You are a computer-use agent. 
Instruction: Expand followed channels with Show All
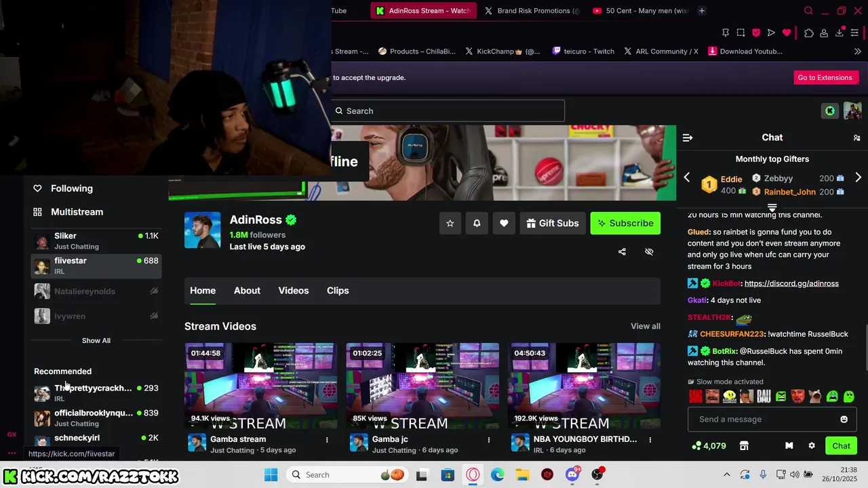[x=96, y=340]
